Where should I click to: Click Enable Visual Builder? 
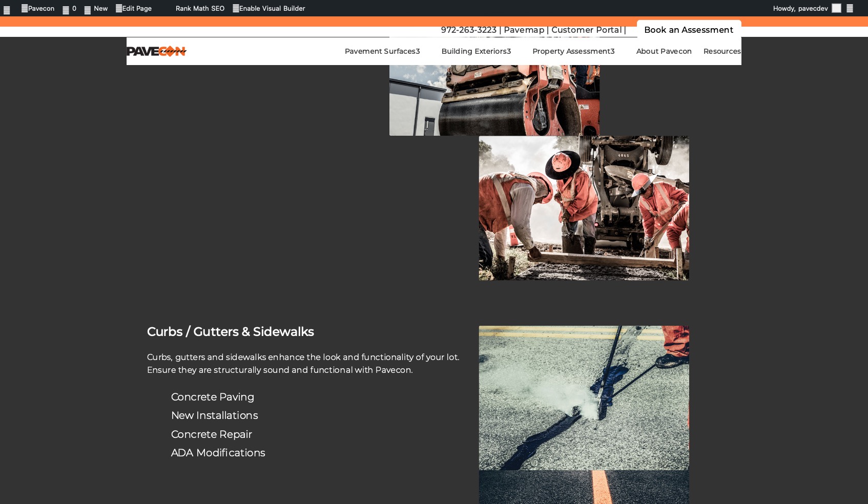pos(269,8)
